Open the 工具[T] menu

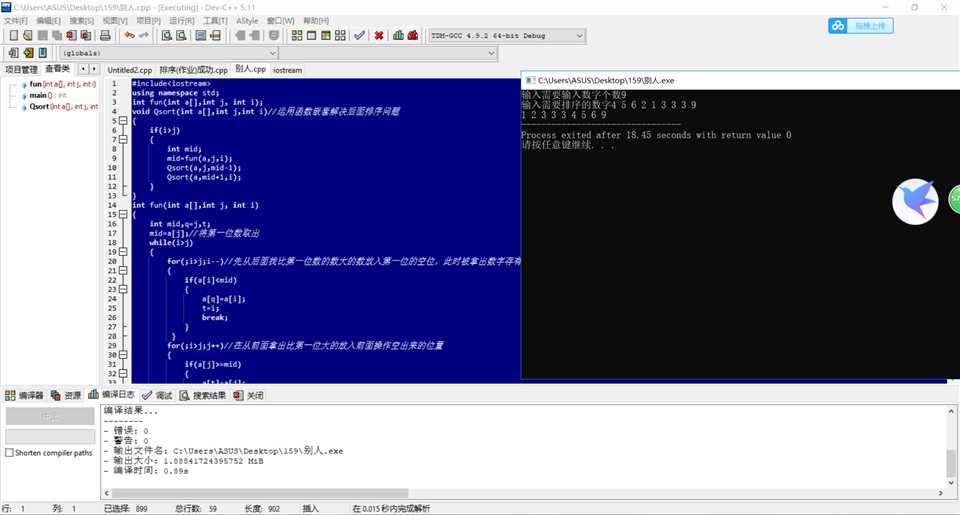coord(215,21)
